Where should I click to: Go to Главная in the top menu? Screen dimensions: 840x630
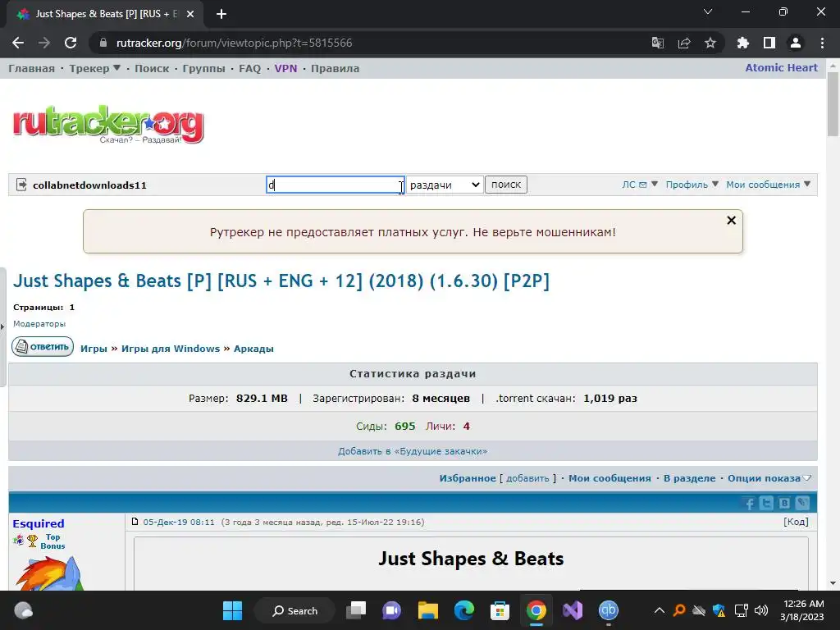32,69
